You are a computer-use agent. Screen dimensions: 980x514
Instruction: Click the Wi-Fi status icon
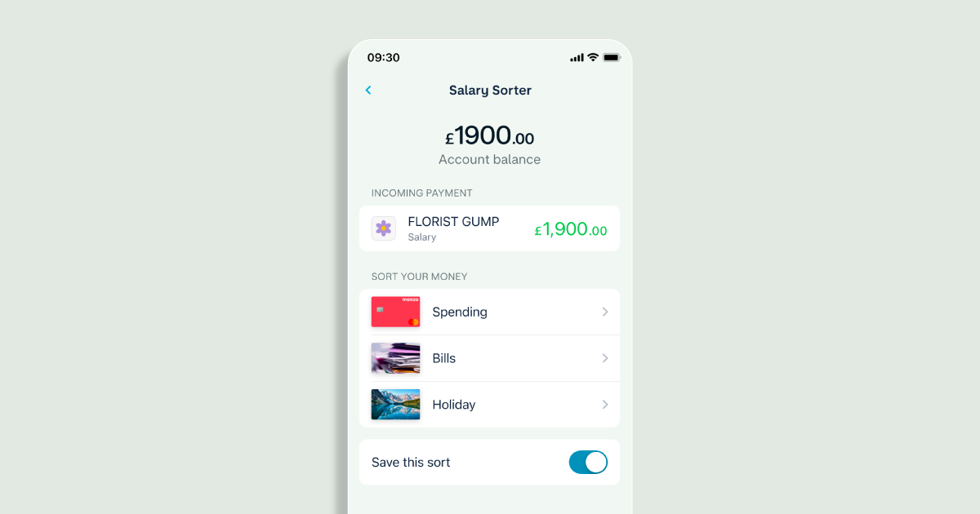coord(593,57)
